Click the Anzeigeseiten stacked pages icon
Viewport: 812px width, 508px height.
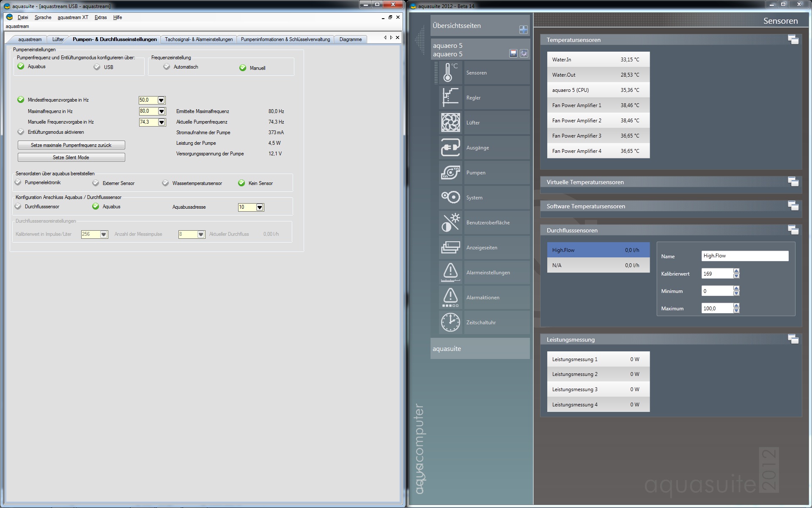(x=450, y=248)
